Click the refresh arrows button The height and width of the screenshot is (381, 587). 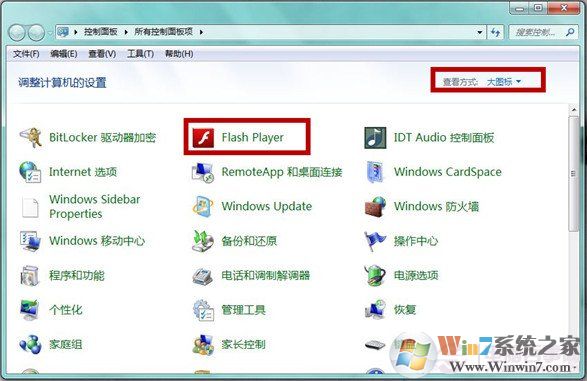pos(496,33)
